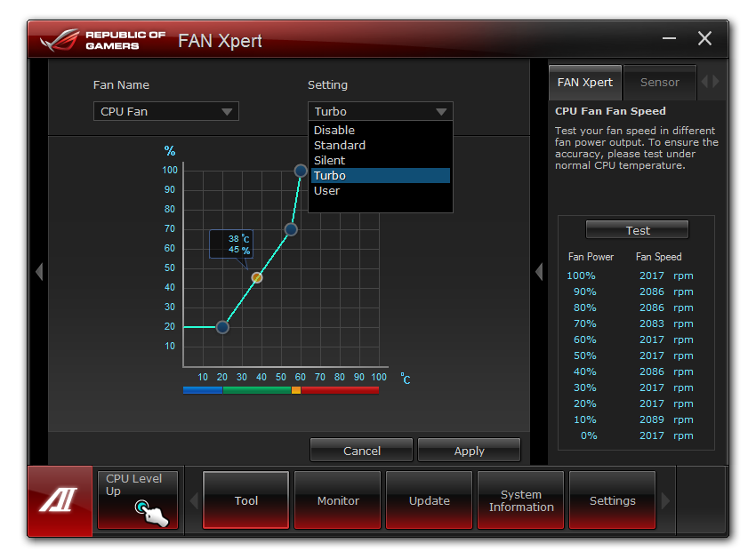
Task: Click the AI Suite logo button
Action: tap(60, 500)
